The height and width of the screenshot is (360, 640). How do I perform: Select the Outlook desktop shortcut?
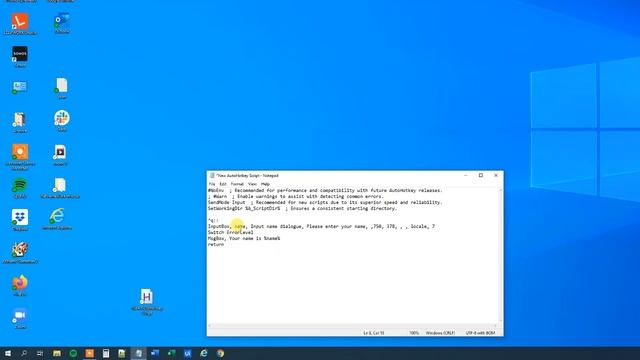[62, 23]
